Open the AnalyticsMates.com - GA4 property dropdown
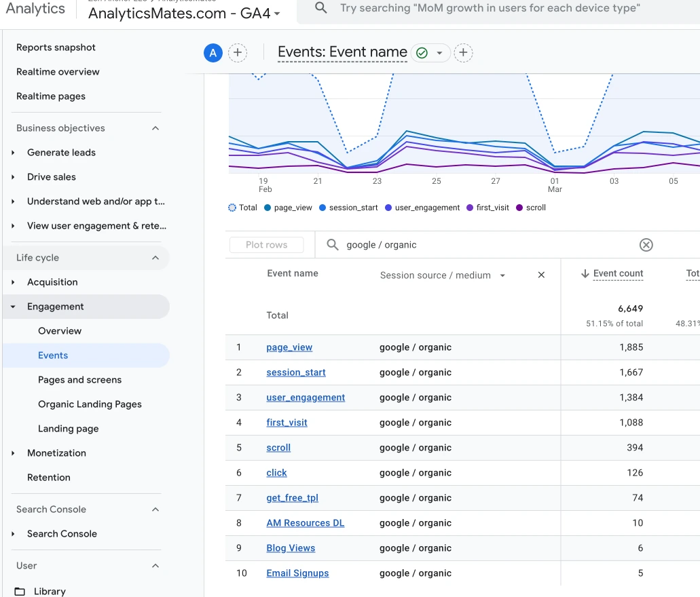700x597 pixels. tap(184, 13)
